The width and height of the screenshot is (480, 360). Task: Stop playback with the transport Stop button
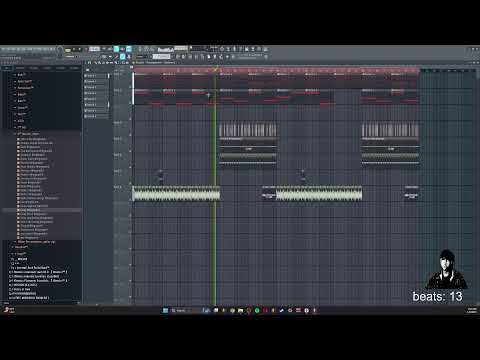80,49
